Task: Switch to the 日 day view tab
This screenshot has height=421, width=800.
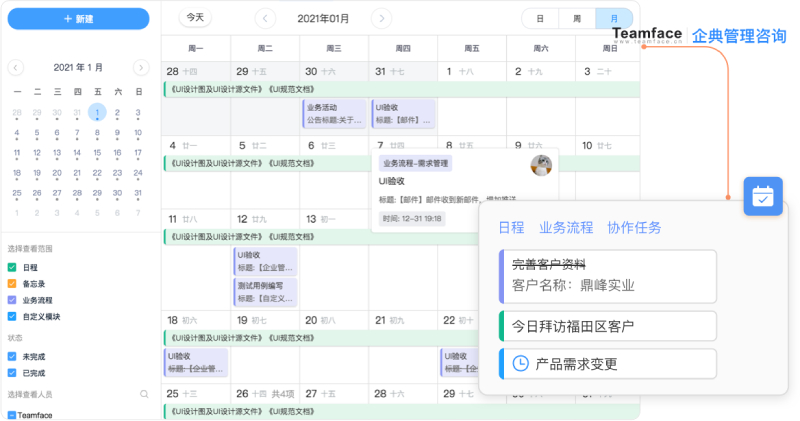Action: 540,19
